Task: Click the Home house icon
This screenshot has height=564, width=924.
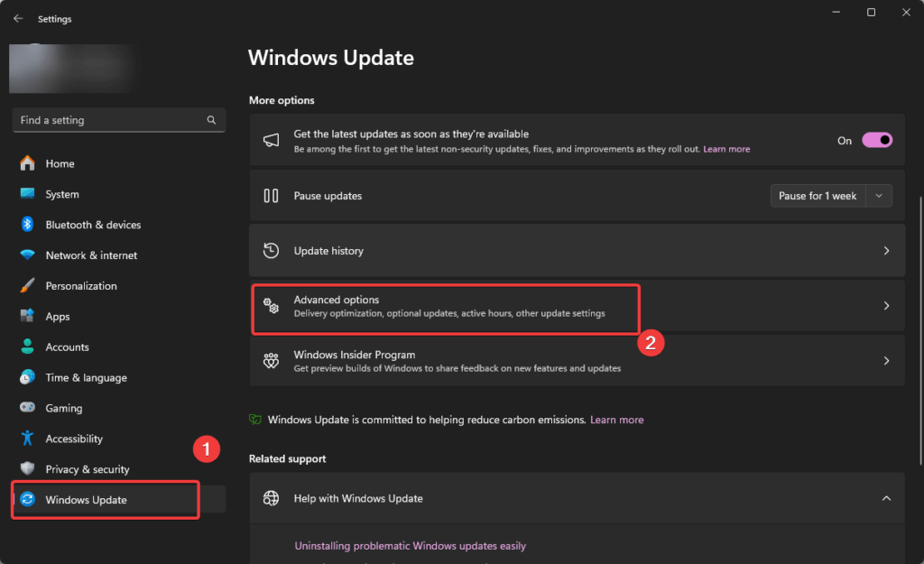Action: pyautogui.click(x=27, y=163)
